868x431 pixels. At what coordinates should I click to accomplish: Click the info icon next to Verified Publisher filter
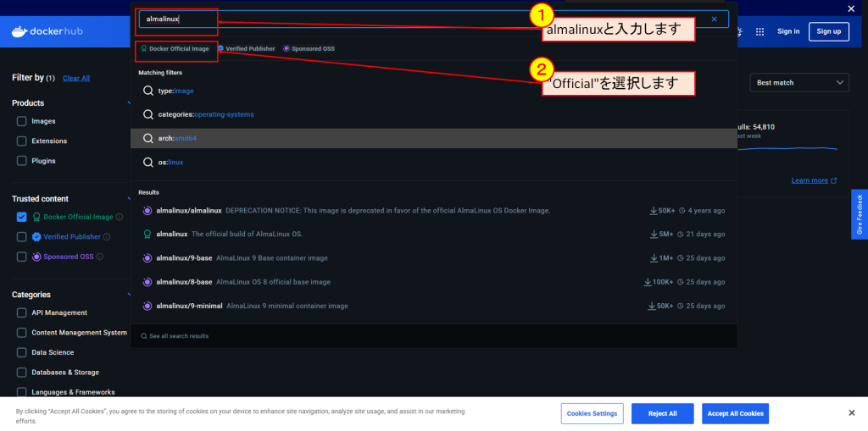coord(107,237)
